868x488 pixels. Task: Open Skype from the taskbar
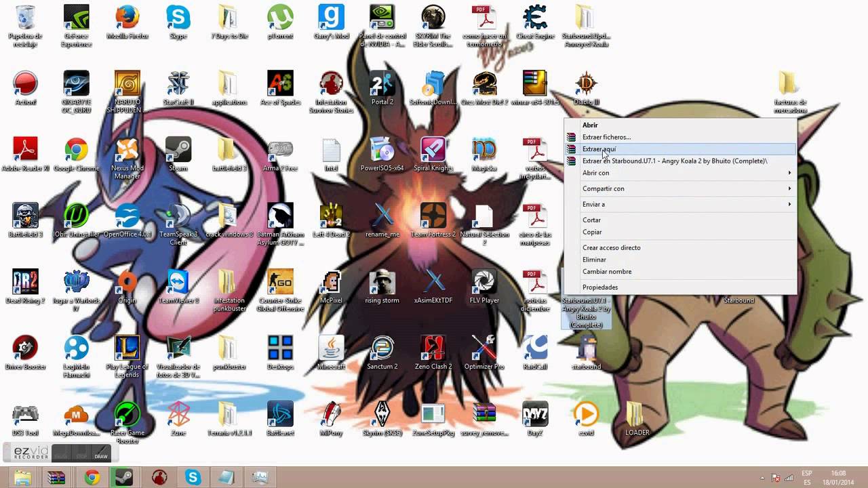[193, 477]
